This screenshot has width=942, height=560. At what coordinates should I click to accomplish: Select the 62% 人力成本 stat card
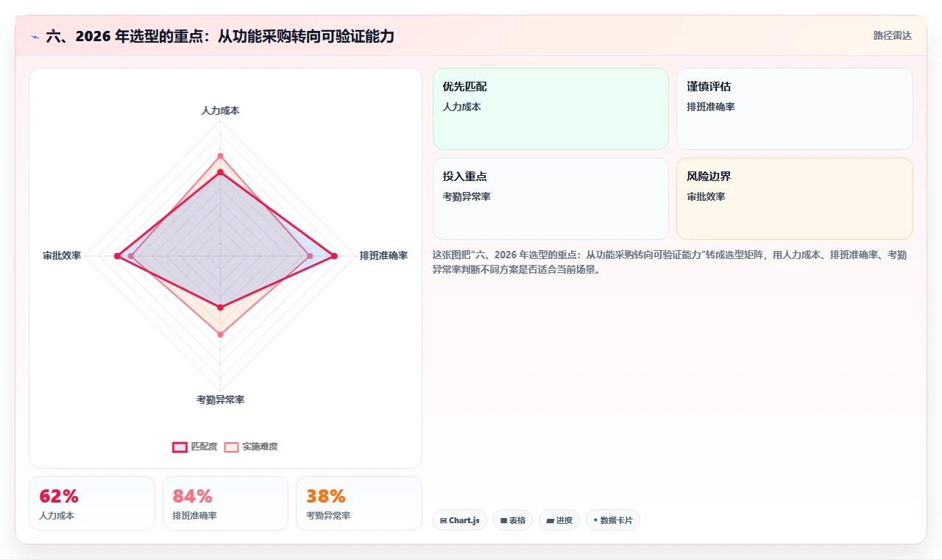point(92,503)
